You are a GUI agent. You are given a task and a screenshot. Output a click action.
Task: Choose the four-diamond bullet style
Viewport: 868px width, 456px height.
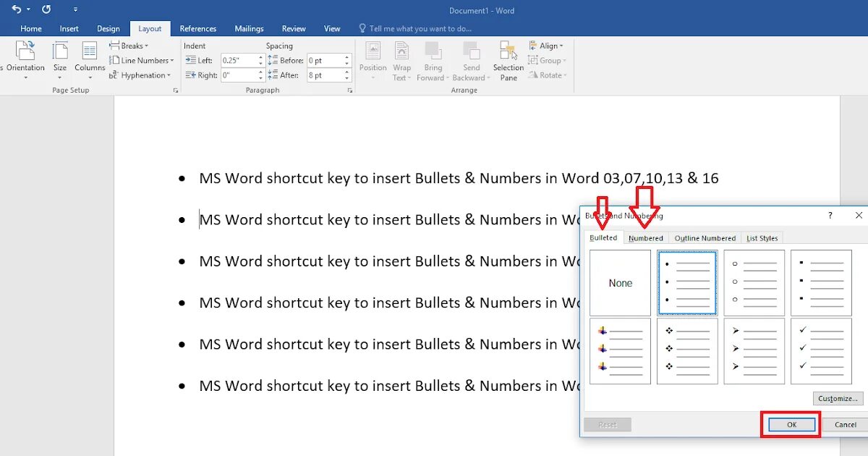click(x=687, y=351)
